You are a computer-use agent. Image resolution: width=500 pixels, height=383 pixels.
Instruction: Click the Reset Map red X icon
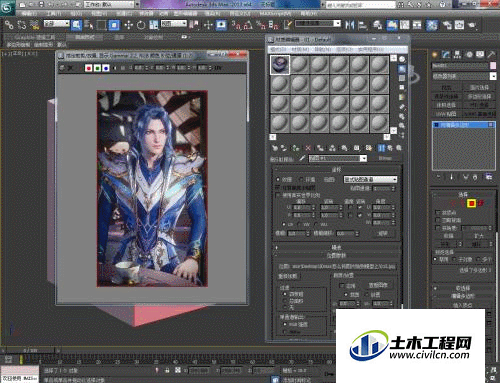(x=308, y=148)
